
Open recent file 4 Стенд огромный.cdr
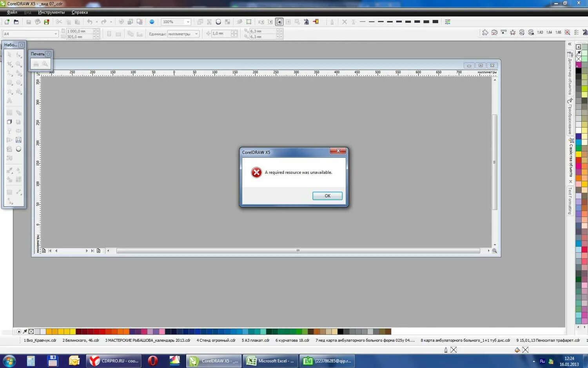pos(216,341)
